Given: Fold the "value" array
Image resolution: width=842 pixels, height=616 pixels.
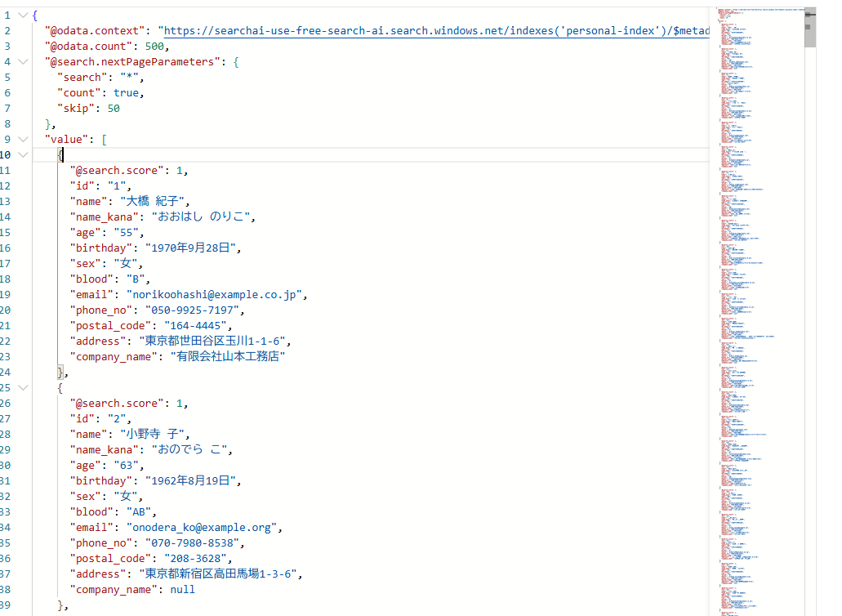Looking at the screenshot, I should pyautogui.click(x=22, y=140).
